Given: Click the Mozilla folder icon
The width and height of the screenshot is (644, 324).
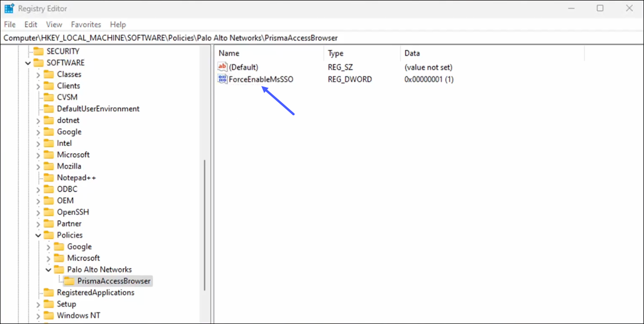Looking at the screenshot, I should [x=49, y=166].
